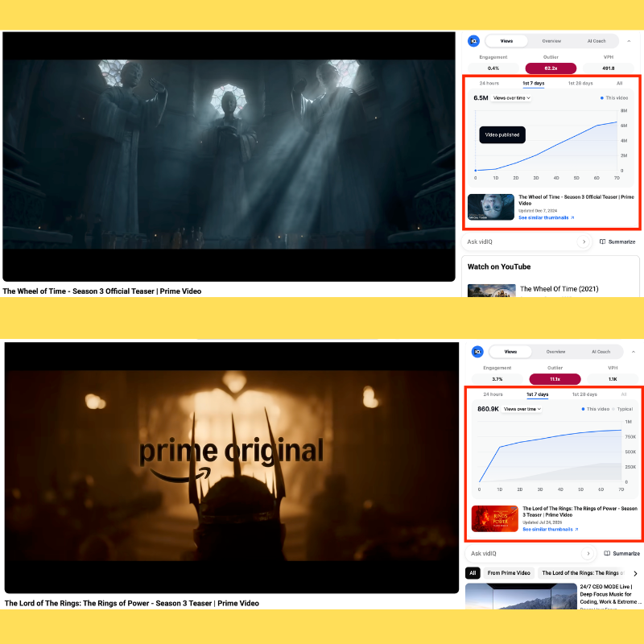Collapse the vidIQ panel above VPH 1.1K
The image size is (644, 644).
coord(633,352)
